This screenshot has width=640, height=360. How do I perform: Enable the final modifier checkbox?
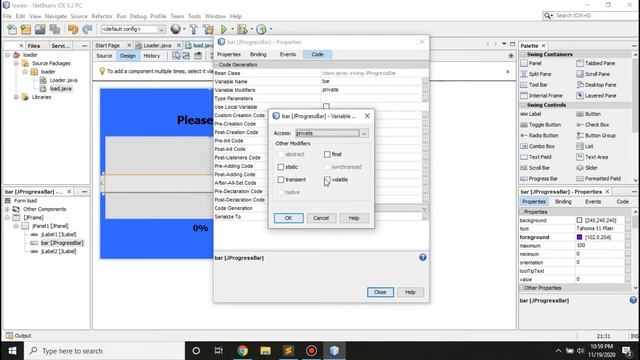point(327,154)
